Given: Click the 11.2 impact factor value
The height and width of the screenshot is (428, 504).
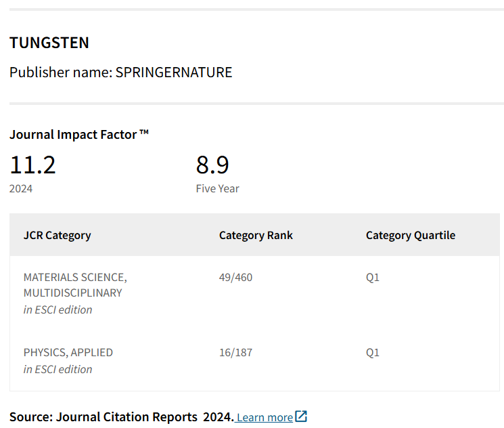Looking at the screenshot, I should pyautogui.click(x=32, y=165).
